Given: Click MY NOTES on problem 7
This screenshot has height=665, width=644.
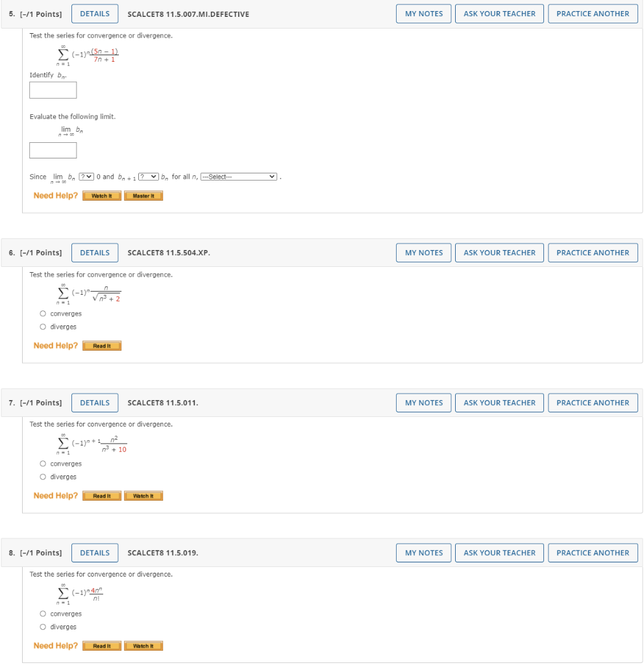Looking at the screenshot, I should click(x=423, y=403).
